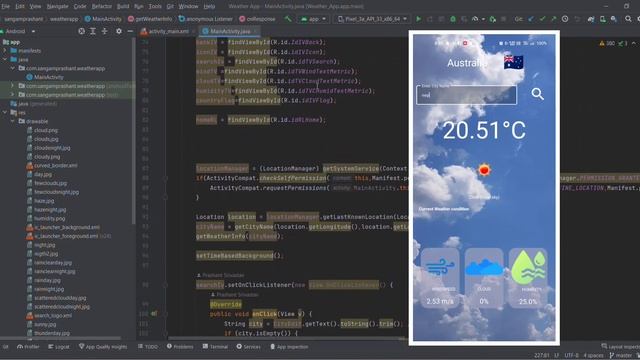Tap the wind speed card in the emulator
640x360 pixels.
[x=440, y=278]
